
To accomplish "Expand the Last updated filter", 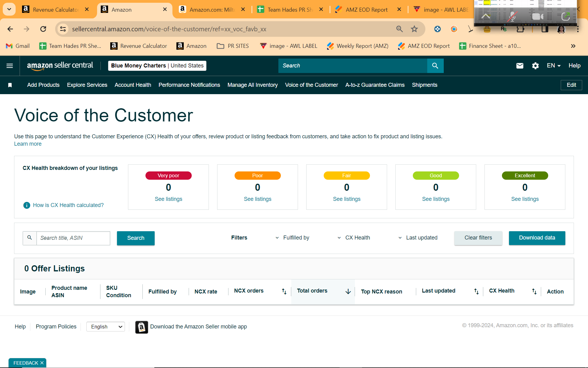I will point(418,238).
